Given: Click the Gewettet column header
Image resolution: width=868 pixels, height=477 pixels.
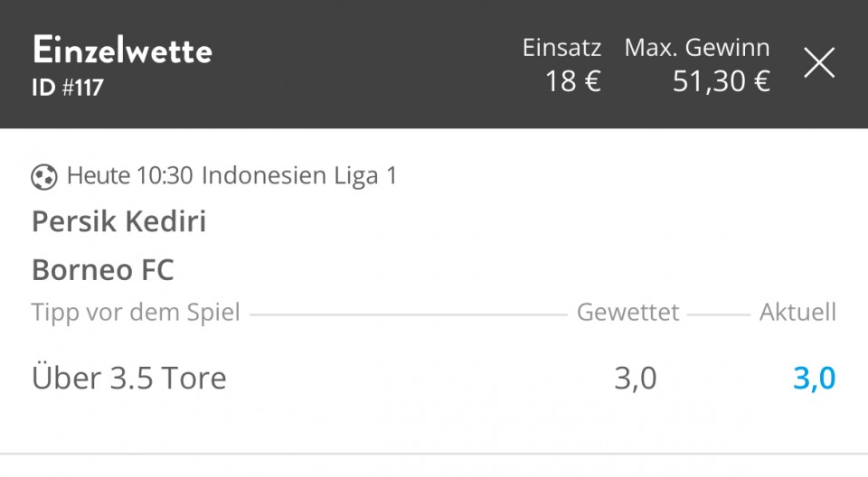Looking at the screenshot, I should coord(627,312).
